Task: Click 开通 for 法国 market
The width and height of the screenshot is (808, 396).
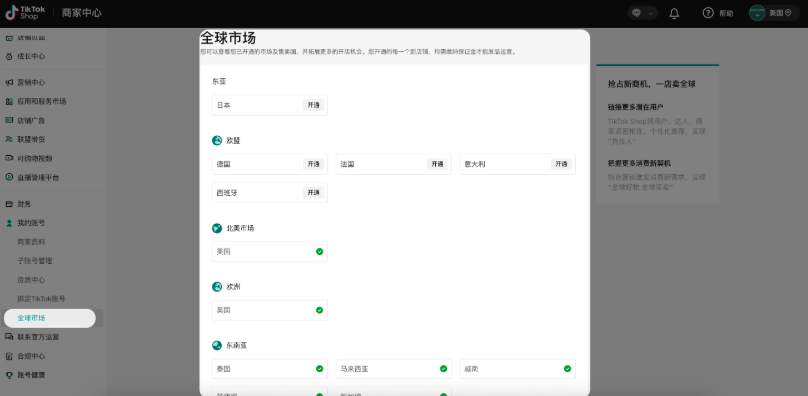Action: click(x=437, y=164)
